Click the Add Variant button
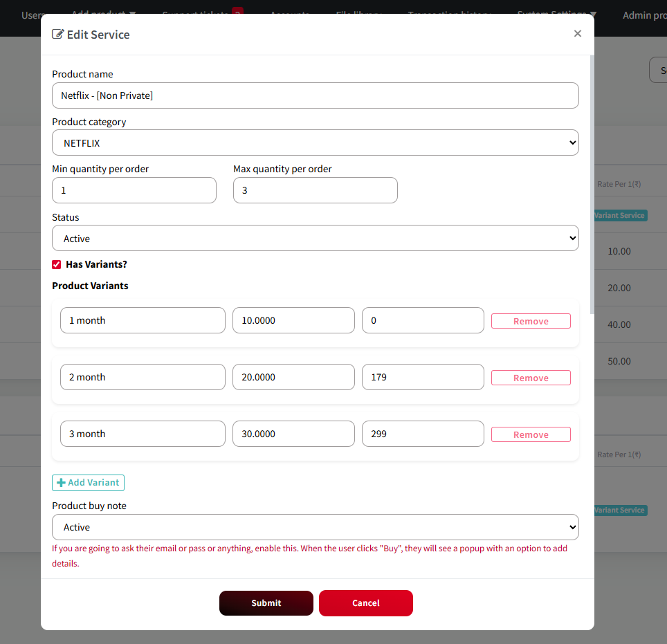Viewport: 667px width, 644px height. [x=88, y=483]
